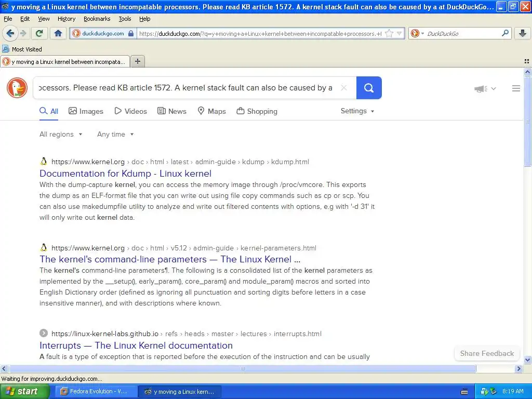Open the Help menu
Screen dimensions: 532x399
click(145, 19)
